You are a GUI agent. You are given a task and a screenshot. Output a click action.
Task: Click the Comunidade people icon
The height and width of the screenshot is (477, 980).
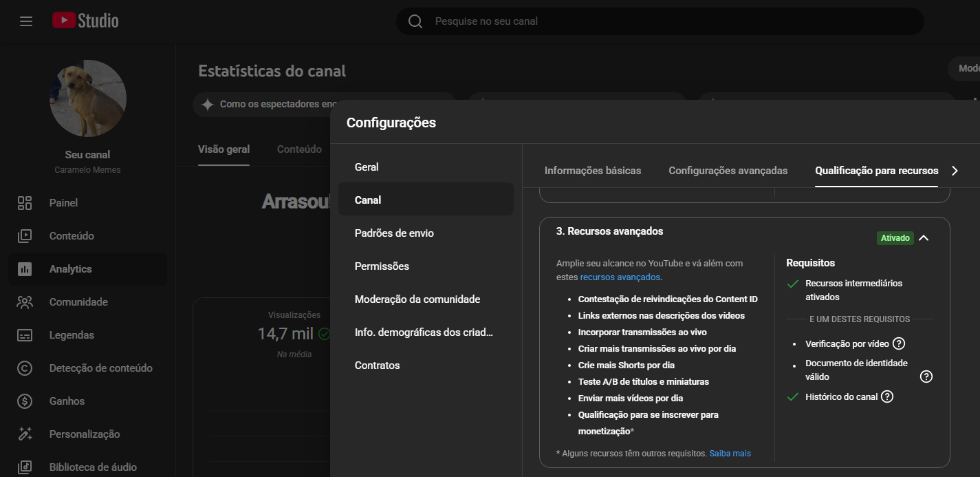(25, 302)
